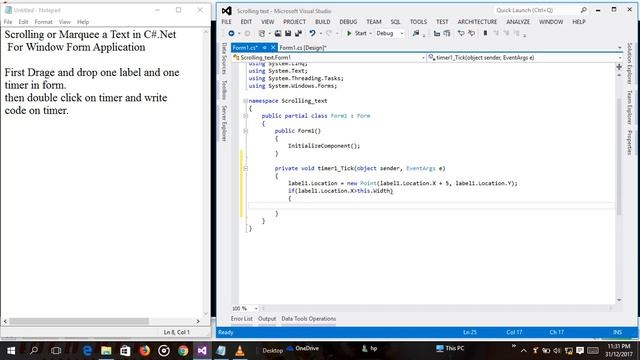Launch Firefox from the taskbar
The width and height of the screenshot is (640, 360).
[x=144, y=351]
